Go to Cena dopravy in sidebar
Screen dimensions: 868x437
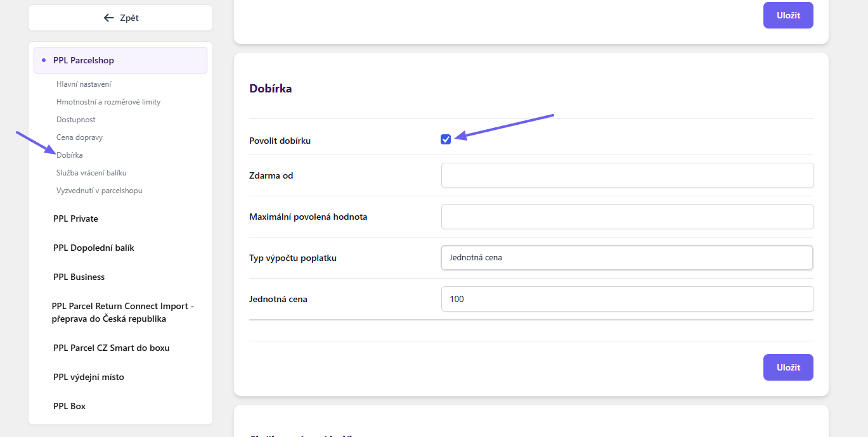tap(79, 137)
